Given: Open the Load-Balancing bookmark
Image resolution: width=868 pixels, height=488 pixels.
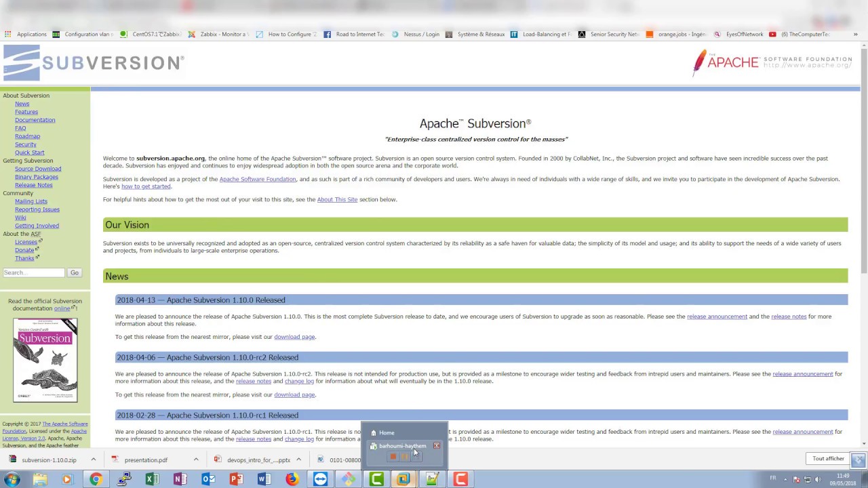Looking at the screenshot, I should point(540,34).
